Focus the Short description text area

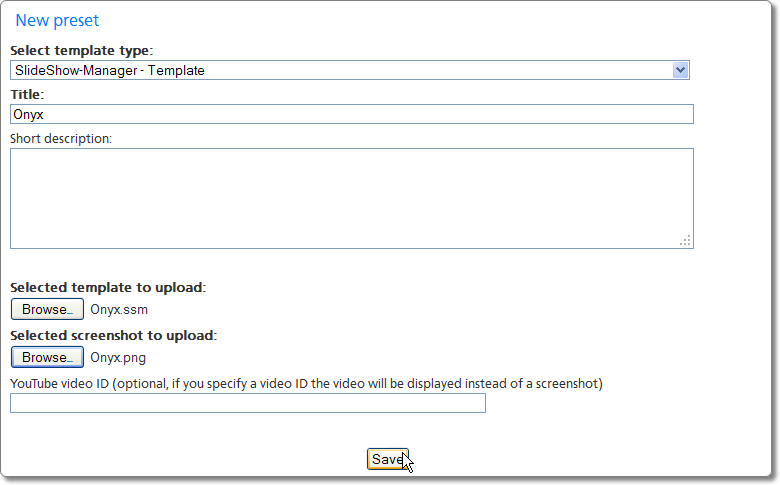(350, 198)
